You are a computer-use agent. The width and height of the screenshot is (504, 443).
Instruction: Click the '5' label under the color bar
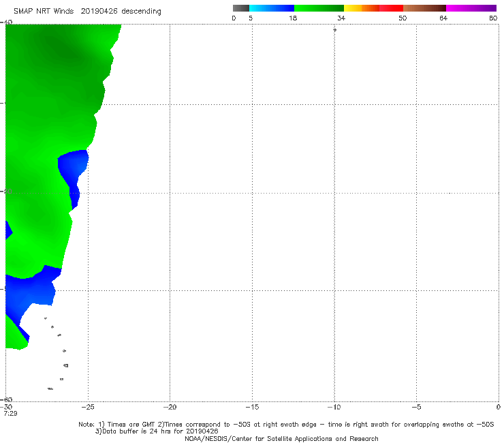click(x=251, y=18)
